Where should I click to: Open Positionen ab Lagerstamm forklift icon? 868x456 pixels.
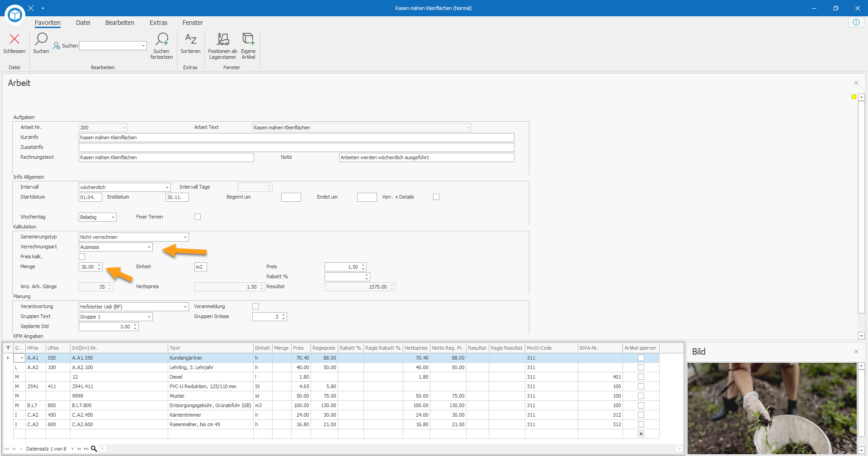[222, 39]
